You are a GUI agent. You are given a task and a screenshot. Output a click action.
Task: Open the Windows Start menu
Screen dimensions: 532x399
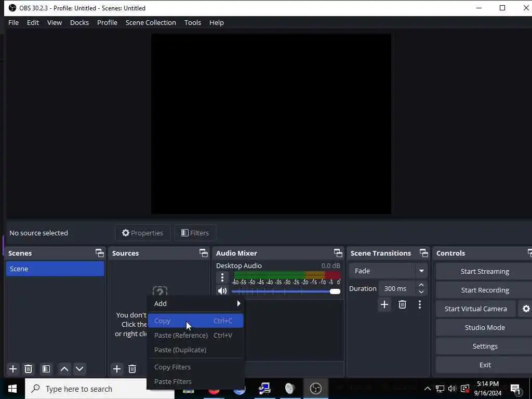tap(12, 389)
